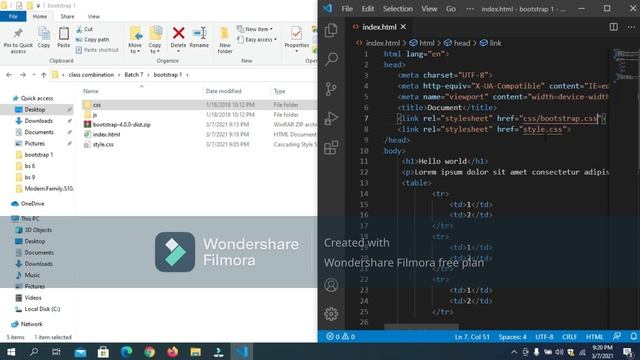640x360 pixels.
Task: Open Move to dropdown in Organize group
Action: click(x=135, y=40)
